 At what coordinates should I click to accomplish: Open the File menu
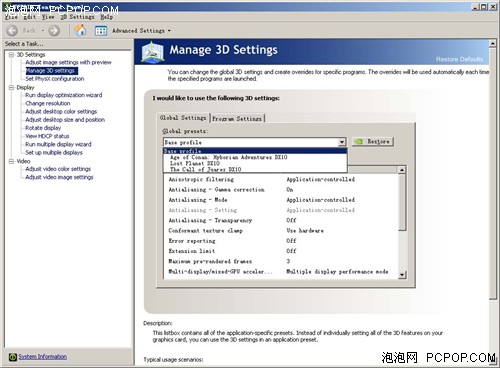(x=11, y=17)
